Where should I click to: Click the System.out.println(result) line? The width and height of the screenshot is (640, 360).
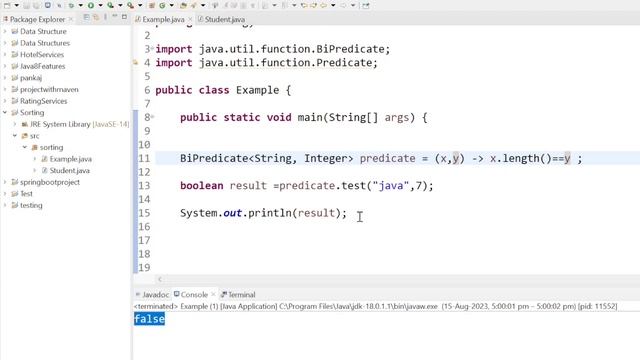tap(263, 213)
